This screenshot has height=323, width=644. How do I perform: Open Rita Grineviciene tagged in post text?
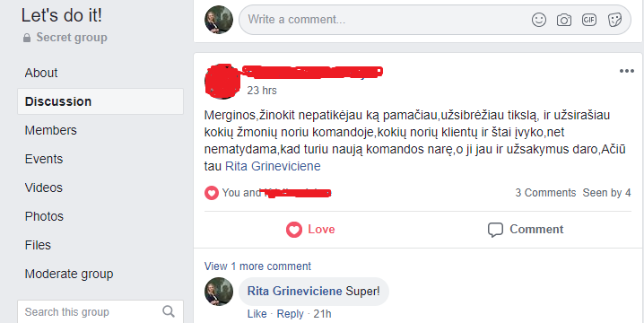point(273,166)
